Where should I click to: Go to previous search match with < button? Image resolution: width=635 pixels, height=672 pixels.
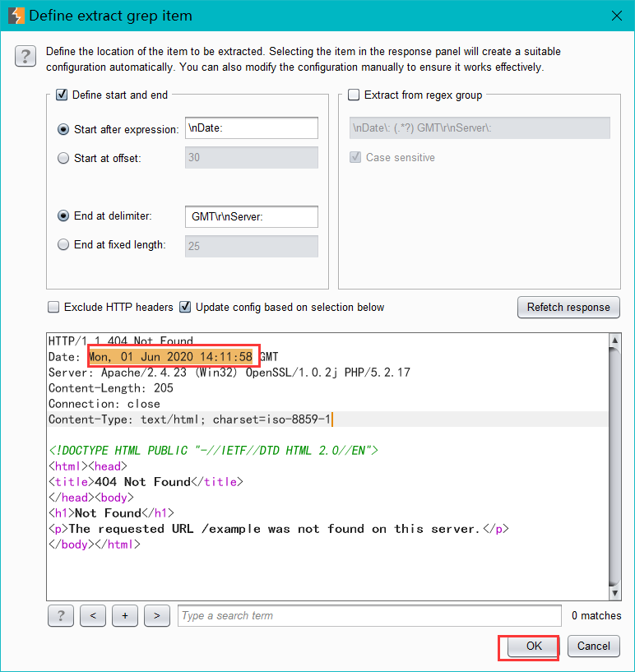[x=93, y=615]
